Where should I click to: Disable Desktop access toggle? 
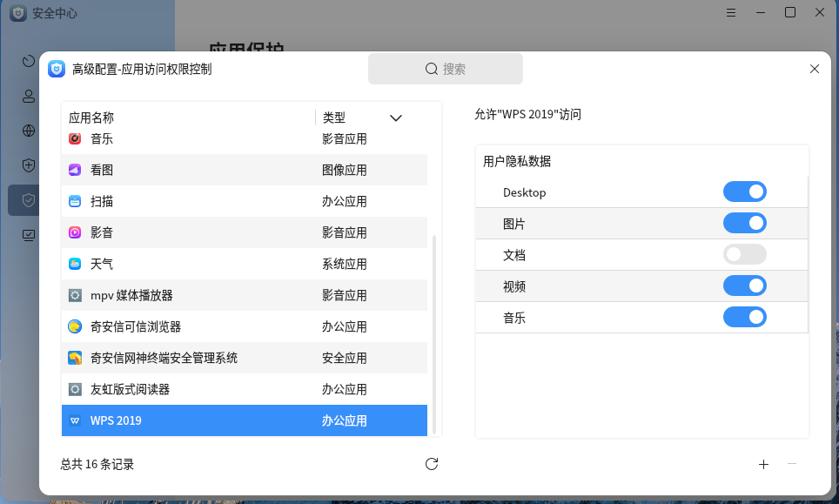(745, 192)
